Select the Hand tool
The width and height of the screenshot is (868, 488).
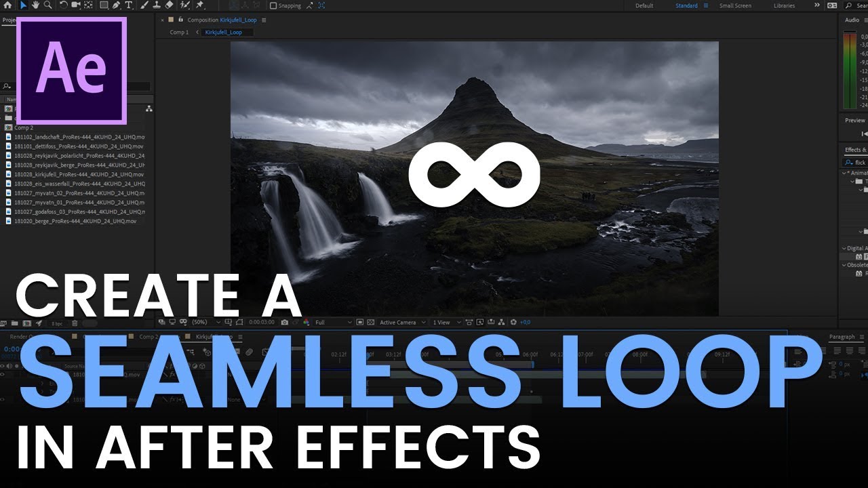(35, 5)
